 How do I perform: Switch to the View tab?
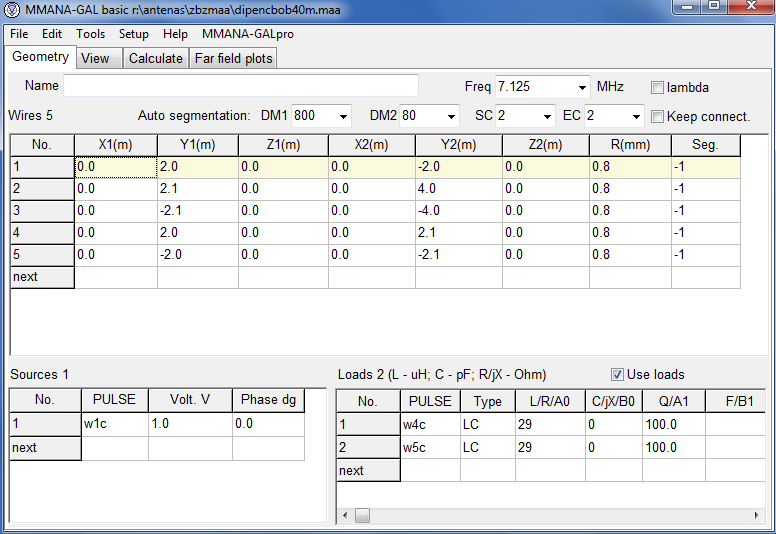pos(95,58)
